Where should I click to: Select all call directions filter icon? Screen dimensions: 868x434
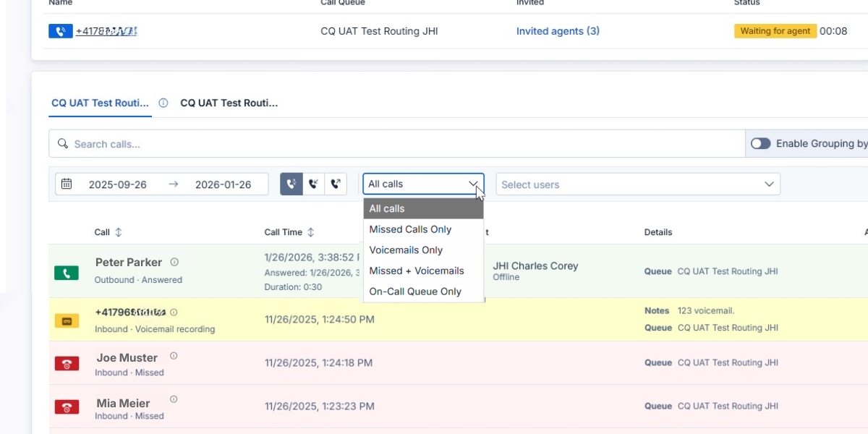click(x=292, y=184)
